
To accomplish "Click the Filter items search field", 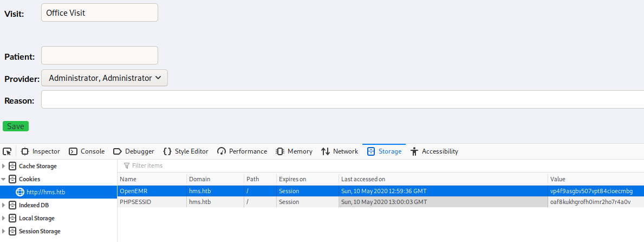I will pos(217,165).
